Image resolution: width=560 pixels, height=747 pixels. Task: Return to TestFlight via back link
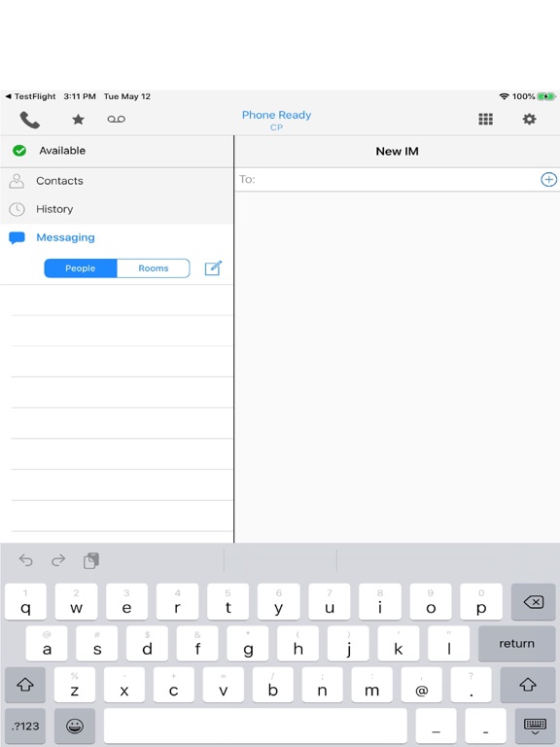tap(30, 96)
